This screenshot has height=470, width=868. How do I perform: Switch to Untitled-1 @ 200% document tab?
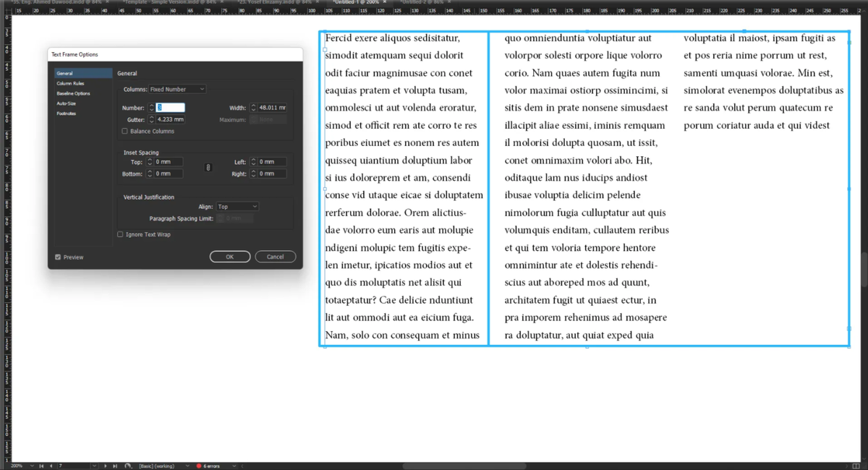[x=359, y=3]
